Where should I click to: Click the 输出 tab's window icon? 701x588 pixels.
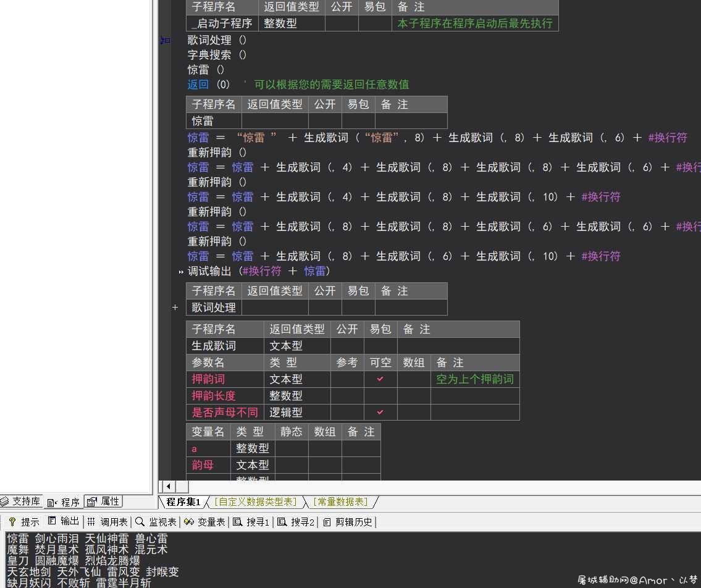(x=52, y=521)
